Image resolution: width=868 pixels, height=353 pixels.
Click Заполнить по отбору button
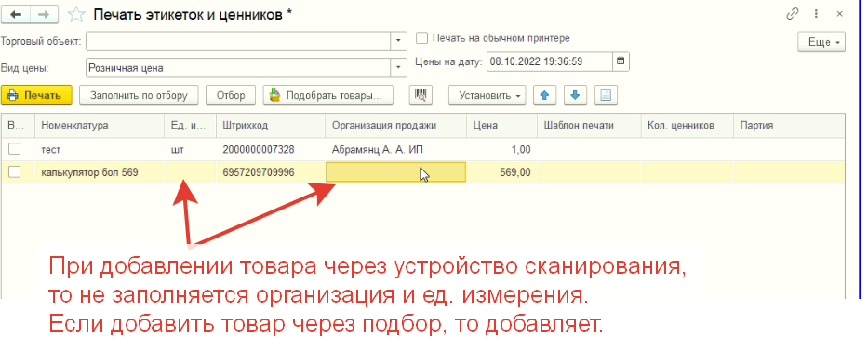[139, 95]
